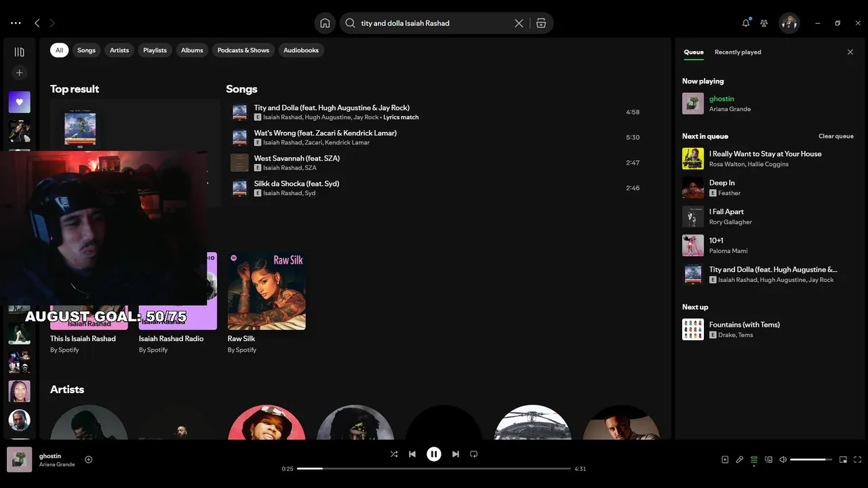Open the top result album cover
The image size is (868, 488).
coord(80,129)
